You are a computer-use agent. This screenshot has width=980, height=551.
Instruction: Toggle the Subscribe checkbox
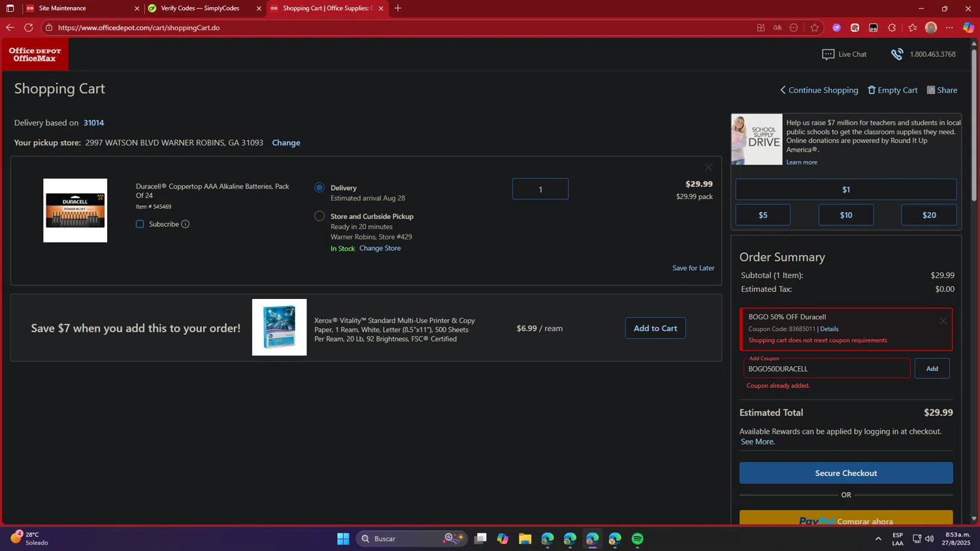click(140, 224)
